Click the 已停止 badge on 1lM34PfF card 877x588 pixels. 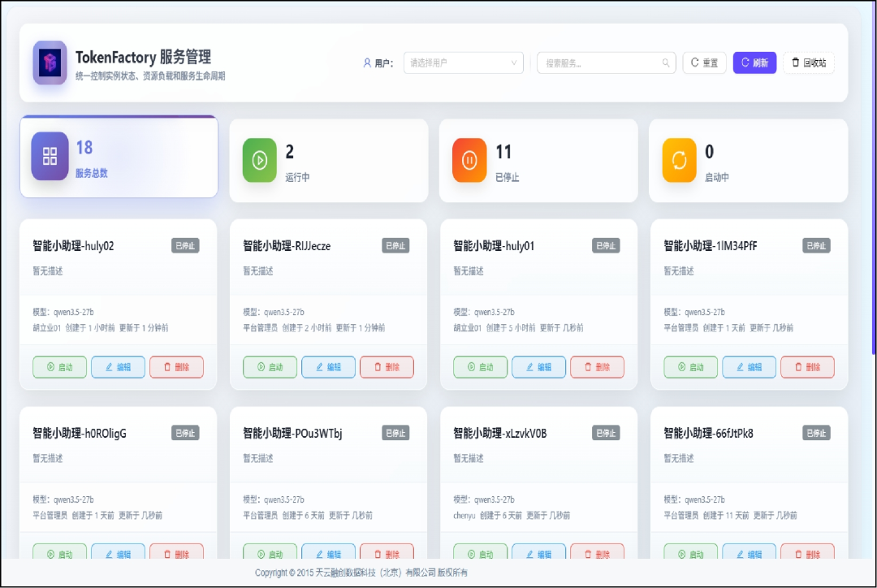(x=817, y=245)
